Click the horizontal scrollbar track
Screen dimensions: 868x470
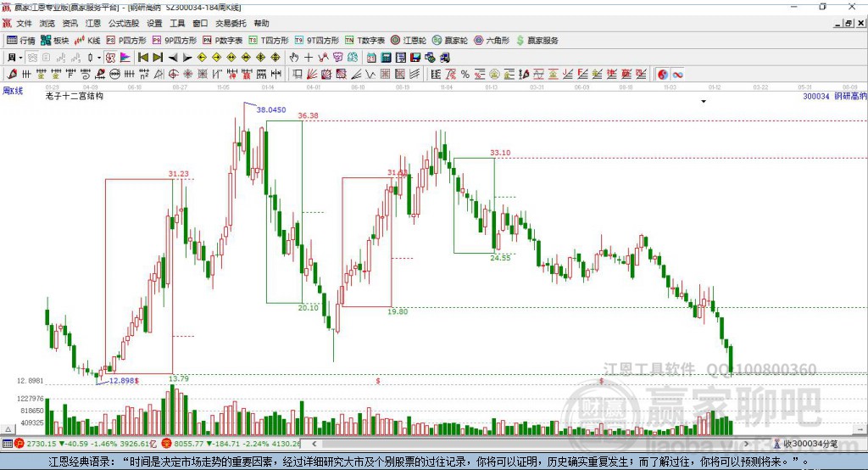point(529,444)
